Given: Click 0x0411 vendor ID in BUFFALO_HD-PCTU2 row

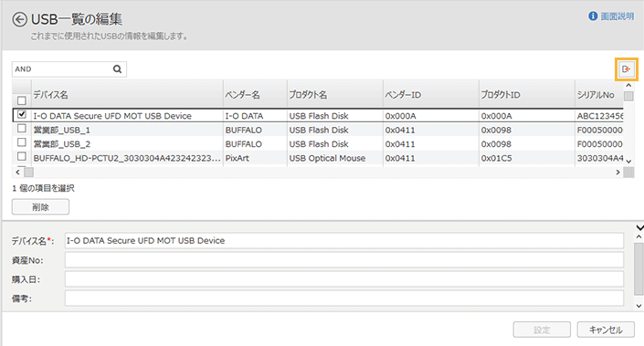Looking at the screenshot, I should pos(431,158).
